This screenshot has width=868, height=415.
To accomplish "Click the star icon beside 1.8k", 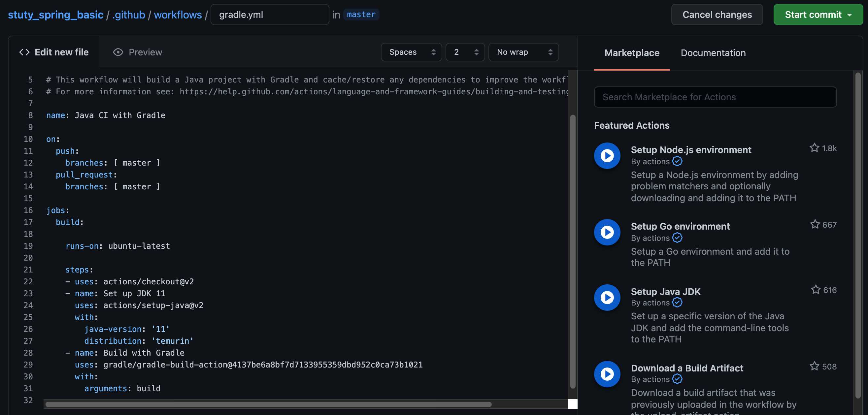I will click(x=814, y=148).
